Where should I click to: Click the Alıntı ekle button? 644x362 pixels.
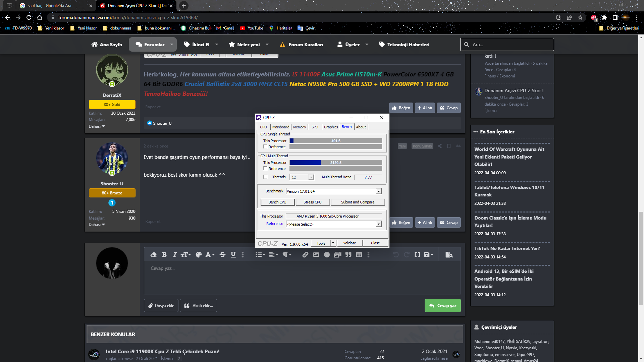click(198, 306)
